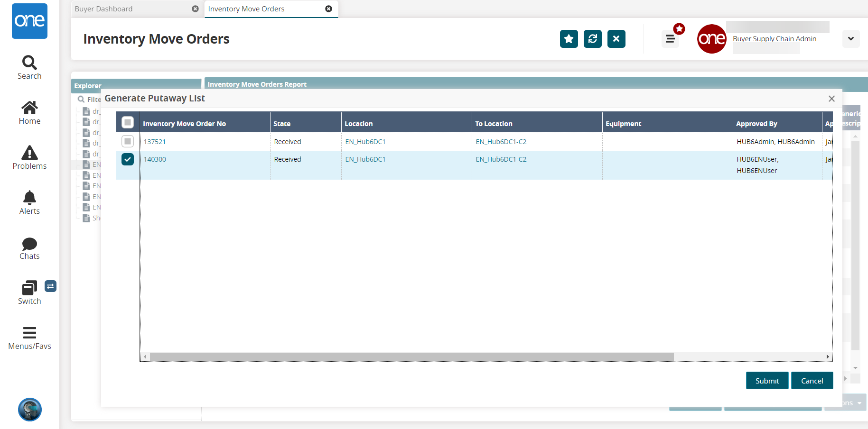Screen dimensions: 868x429
Task: Open the notifications list menu icon
Action: click(x=670, y=39)
